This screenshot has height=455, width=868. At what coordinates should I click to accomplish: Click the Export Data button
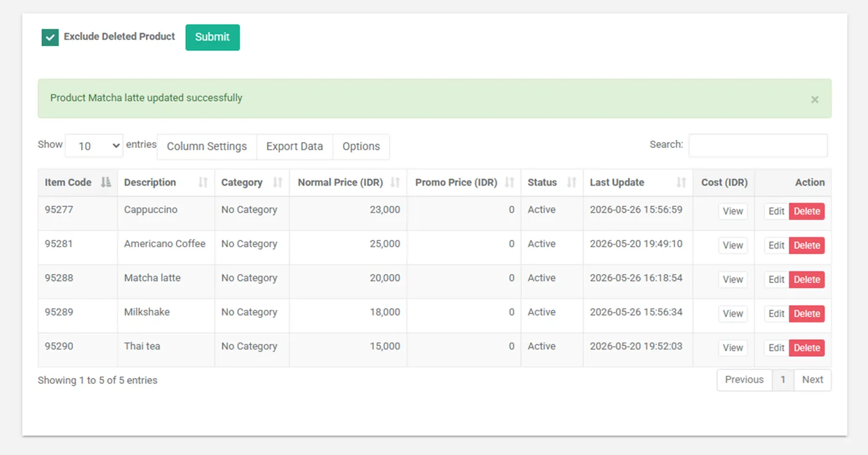click(x=295, y=147)
